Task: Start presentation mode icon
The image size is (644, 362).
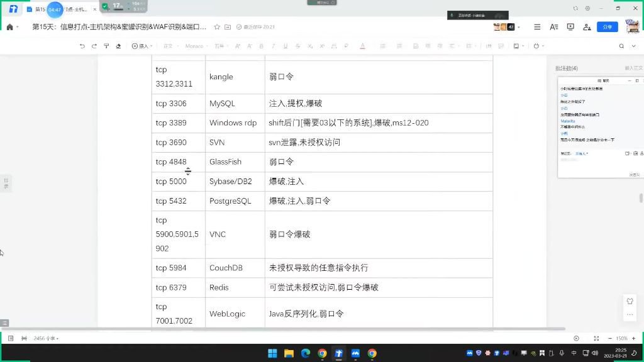Action: [x=570, y=27]
